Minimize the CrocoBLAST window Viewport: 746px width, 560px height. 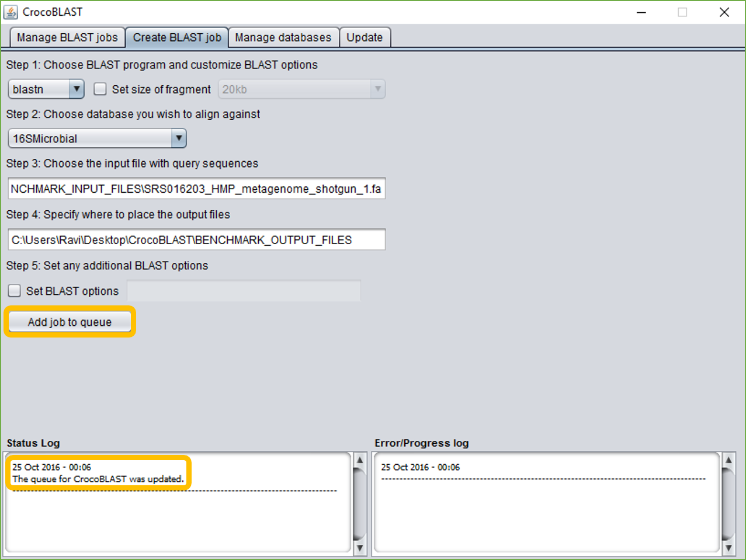tap(641, 12)
